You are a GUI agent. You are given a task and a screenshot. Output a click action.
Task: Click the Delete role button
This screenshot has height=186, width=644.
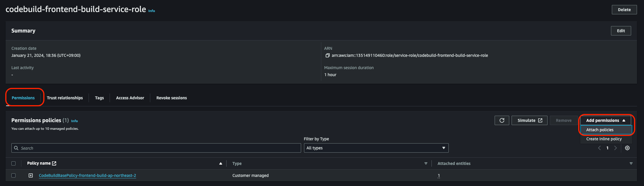[x=624, y=10]
